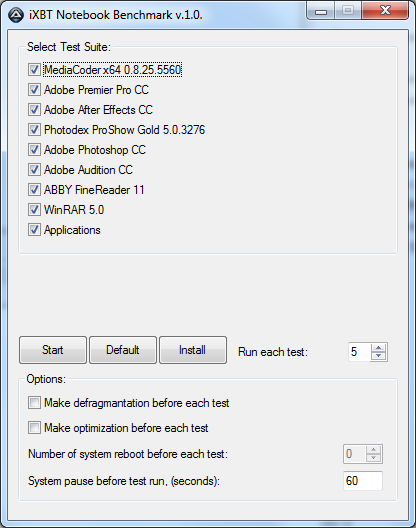Image resolution: width=416 pixels, height=528 pixels.
Task: Minimize the iXBT Notebook Benchmark window
Action: [x=321, y=11]
